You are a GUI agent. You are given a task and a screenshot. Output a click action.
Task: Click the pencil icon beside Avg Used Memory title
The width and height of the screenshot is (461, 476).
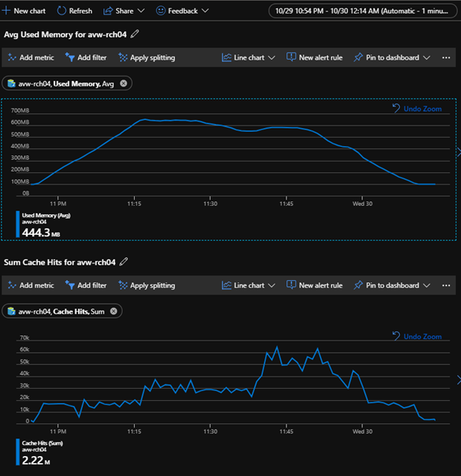tap(136, 34)
